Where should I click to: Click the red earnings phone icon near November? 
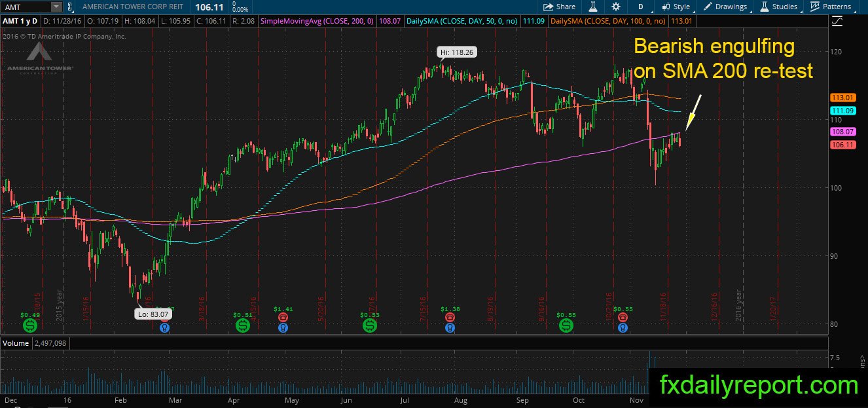623,317
